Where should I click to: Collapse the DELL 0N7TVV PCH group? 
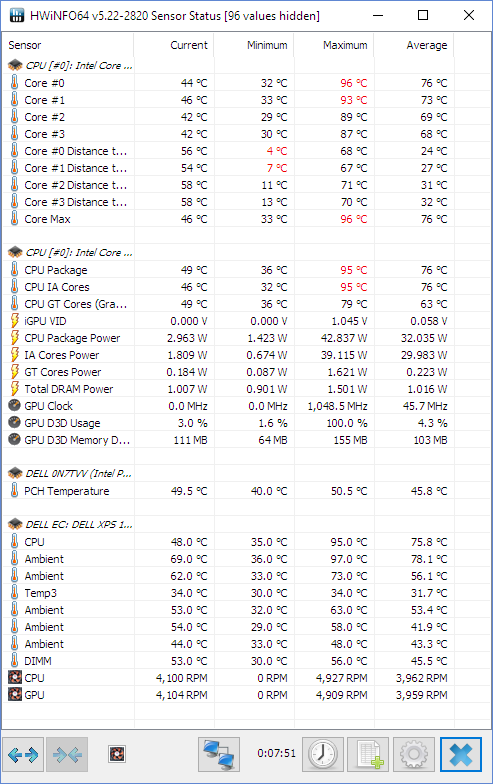[x=70, y=474]
